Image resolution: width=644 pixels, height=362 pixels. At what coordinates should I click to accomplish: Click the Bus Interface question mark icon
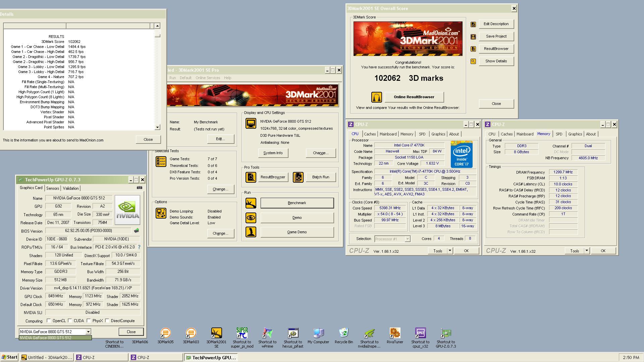[139, 247]
